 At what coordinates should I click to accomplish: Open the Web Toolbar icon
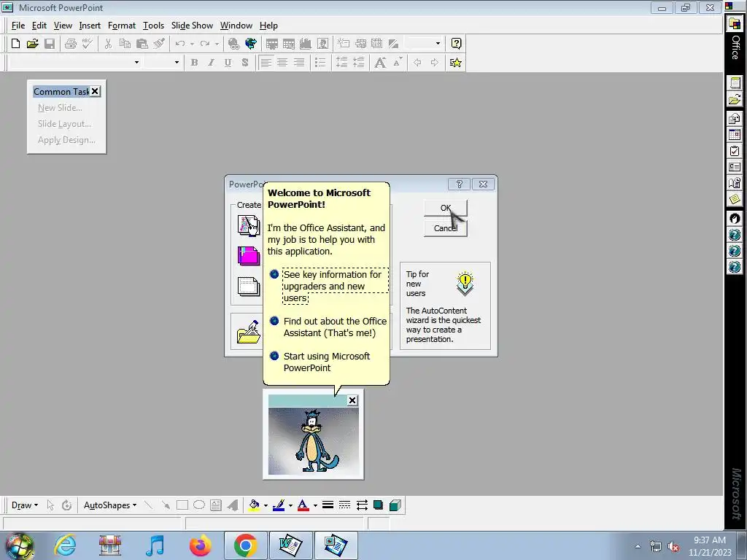pos(251,44)
